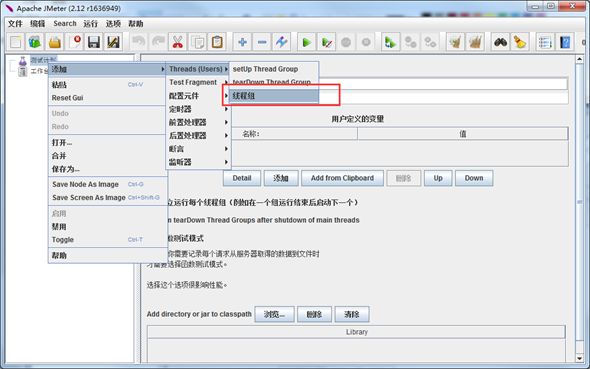Save the test plan with floppy icon
The image size is (590, 369).
pyautogui.click(x=94, y=42)
